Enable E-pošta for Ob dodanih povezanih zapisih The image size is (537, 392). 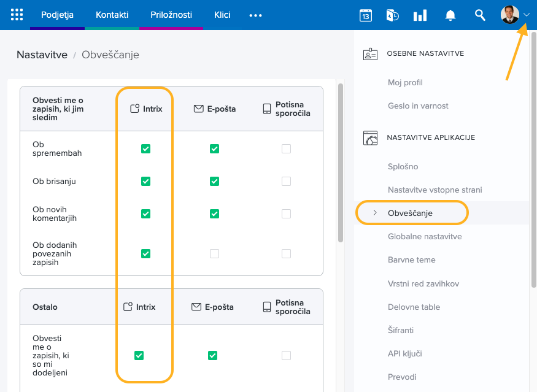point(214,253)
